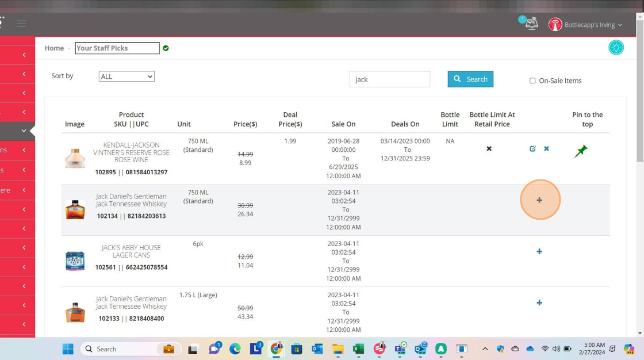Click the Bottlecapp's Irving store logo
The height and width of the screenshot is (360, 644).
click(555, 25)
